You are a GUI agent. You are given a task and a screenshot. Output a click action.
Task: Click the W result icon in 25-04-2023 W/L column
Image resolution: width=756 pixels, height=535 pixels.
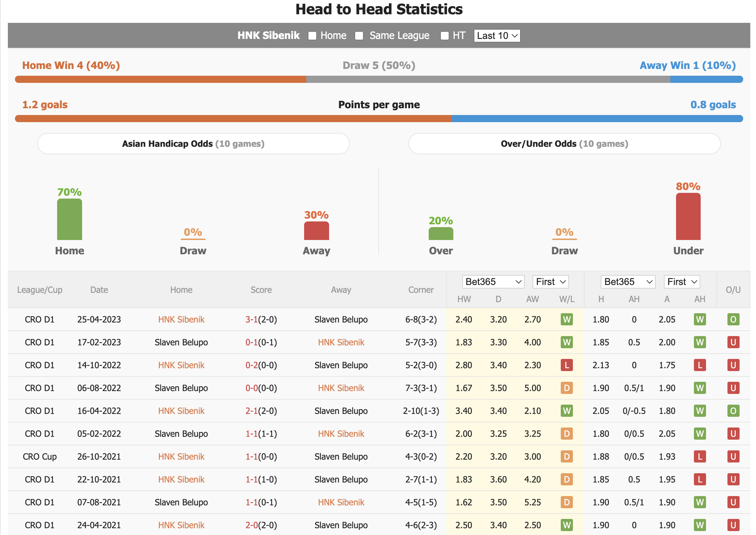pos(567,319)
